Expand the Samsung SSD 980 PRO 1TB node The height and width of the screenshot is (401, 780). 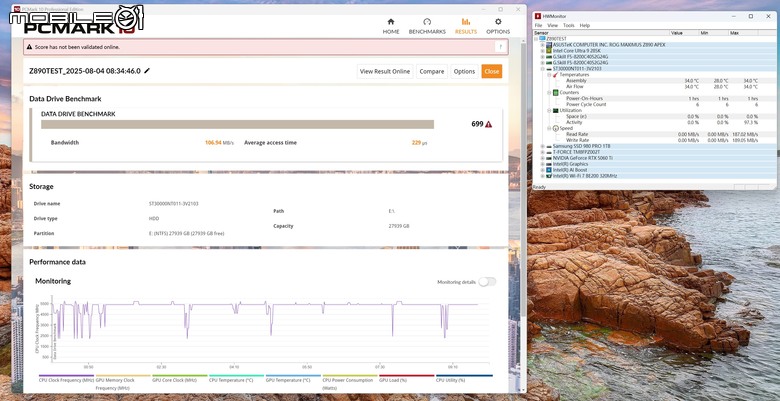pyautogui.click(x=543, y=146)
